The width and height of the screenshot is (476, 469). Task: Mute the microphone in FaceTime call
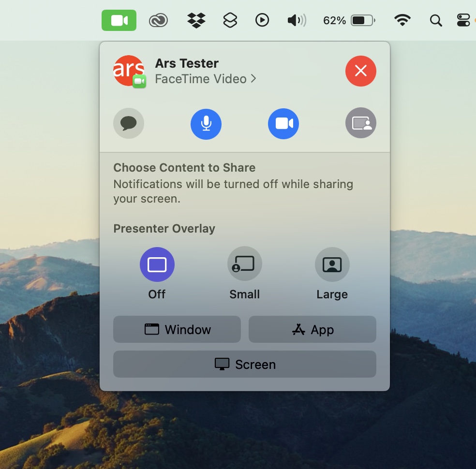pos(206,123)
